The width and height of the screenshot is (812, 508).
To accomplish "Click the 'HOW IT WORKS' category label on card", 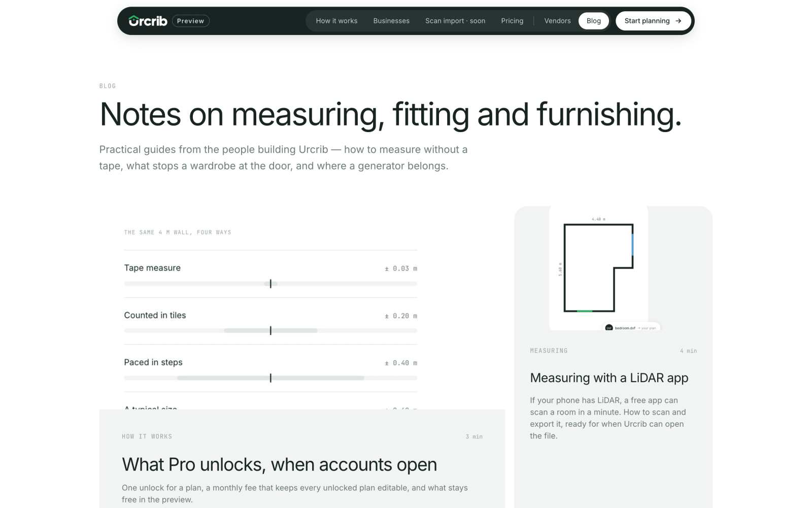I will coord(147,436).
